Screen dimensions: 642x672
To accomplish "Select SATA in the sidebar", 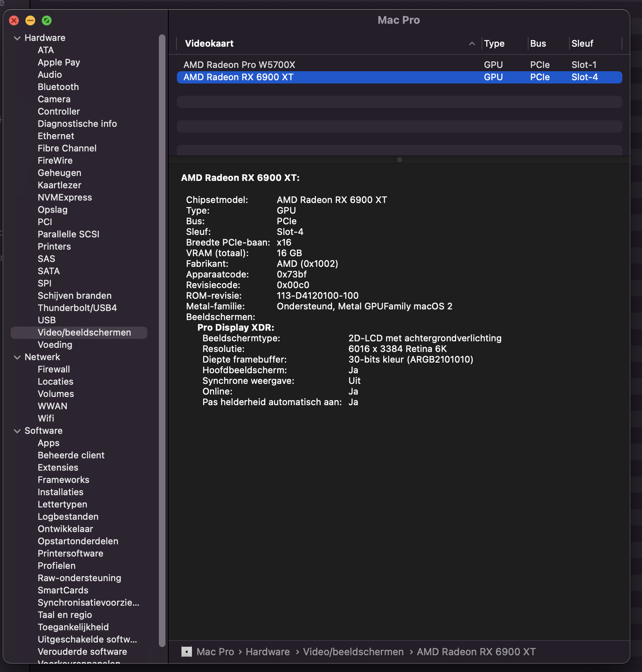I will click(49, 271).
